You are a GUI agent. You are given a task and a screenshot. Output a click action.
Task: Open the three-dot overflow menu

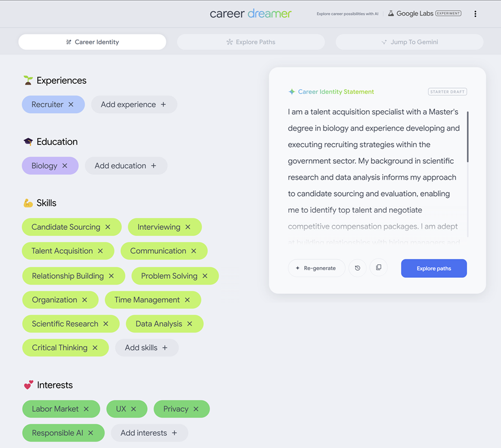click(475, 14)
